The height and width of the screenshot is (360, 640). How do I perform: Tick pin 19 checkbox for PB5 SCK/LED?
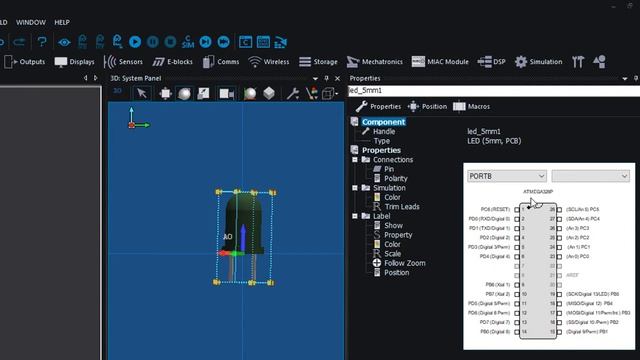click(560, 294)
